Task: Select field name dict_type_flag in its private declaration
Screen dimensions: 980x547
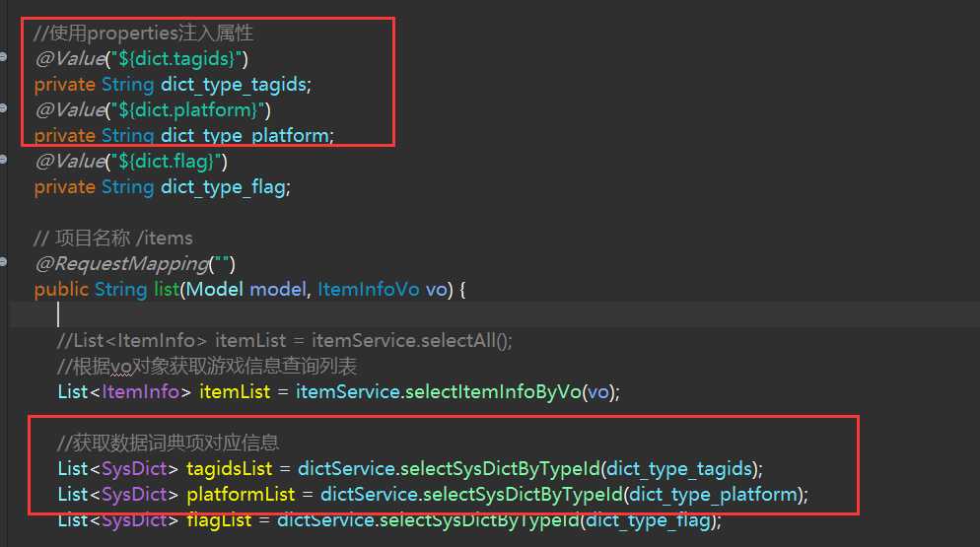Action: [x=223, y=187]
